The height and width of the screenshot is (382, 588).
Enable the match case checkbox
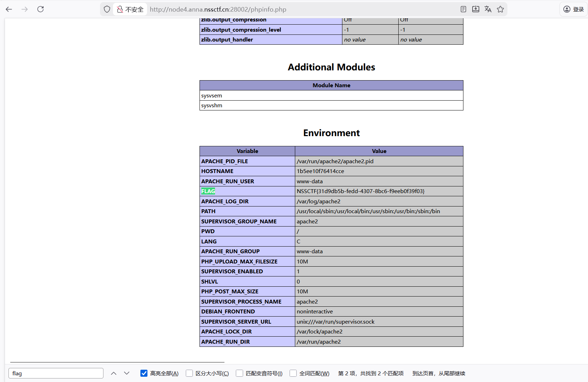(189, 373)
